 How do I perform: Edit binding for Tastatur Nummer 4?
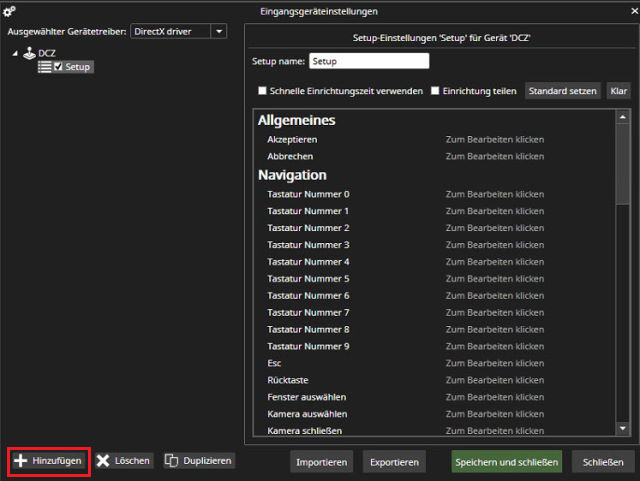495,262
